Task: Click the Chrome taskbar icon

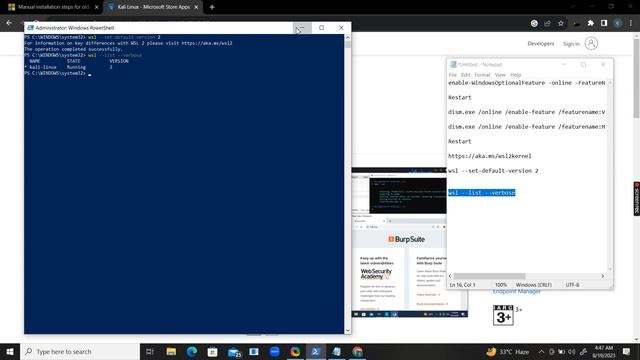Action: point(358,351)
